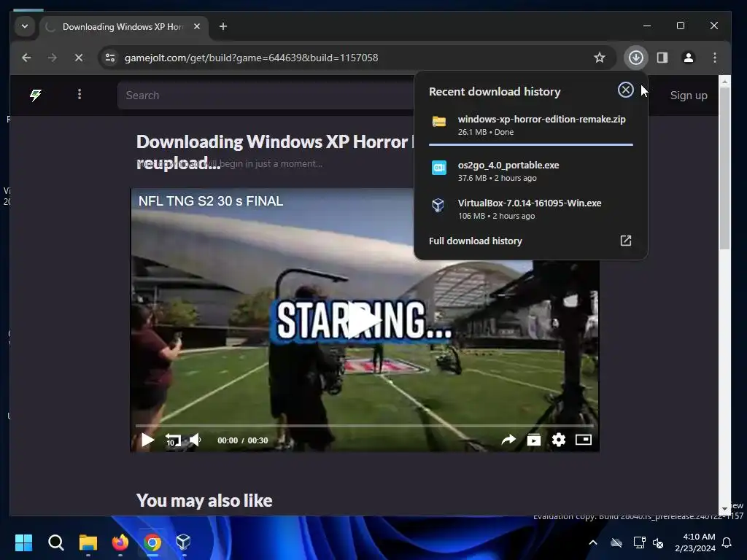Image resolution: width=747 pixels, height=560 pixels.
Task: Launch Firefox from the taskbar
Action: click(120, 542)
